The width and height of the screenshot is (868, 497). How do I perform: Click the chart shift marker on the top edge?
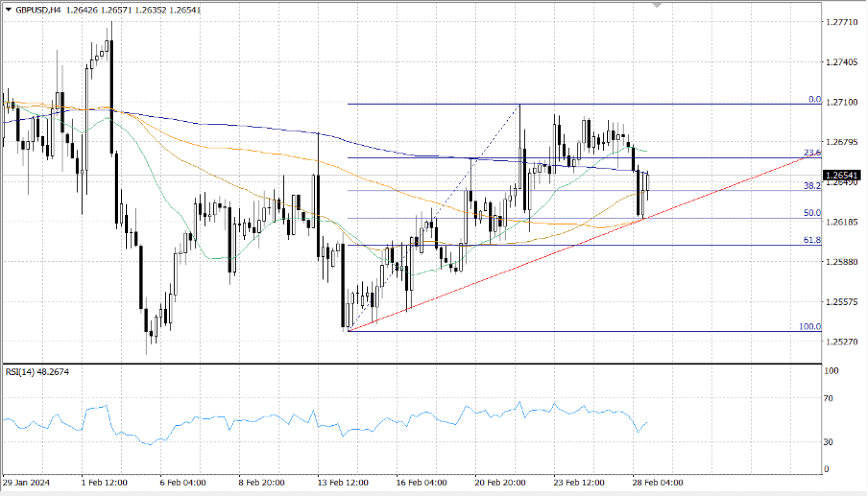click(x=657, y=5)
